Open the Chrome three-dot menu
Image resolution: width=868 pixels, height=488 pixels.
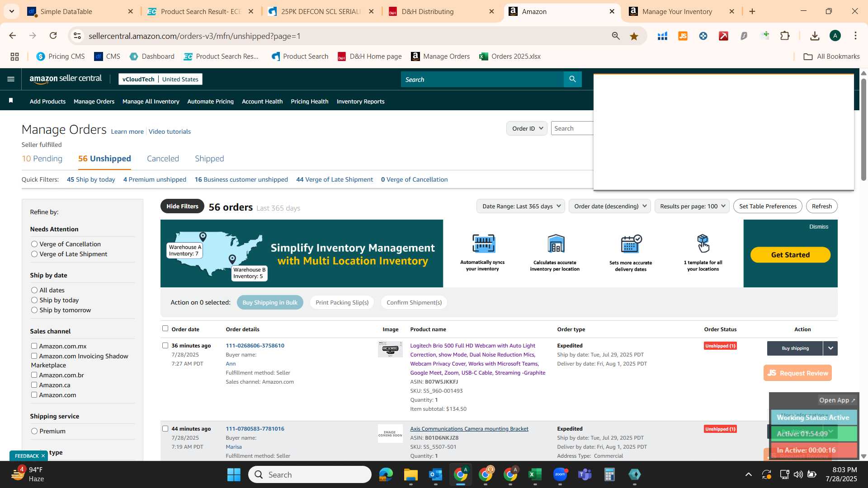point(855,36)
